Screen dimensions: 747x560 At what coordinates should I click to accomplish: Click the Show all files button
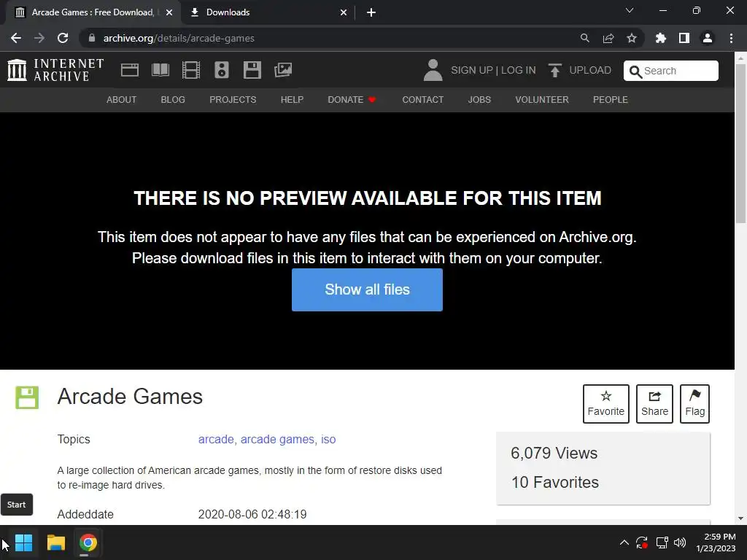tap(367, 289)
